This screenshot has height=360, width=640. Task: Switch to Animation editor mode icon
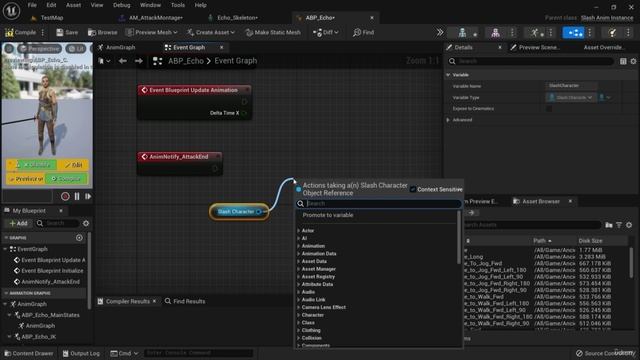534,33
